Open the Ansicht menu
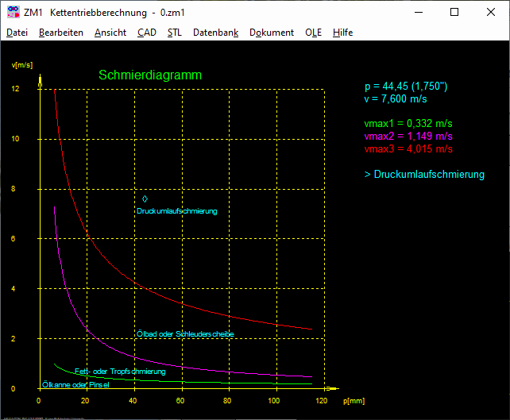The image size is (510, 420). point(110,33)
